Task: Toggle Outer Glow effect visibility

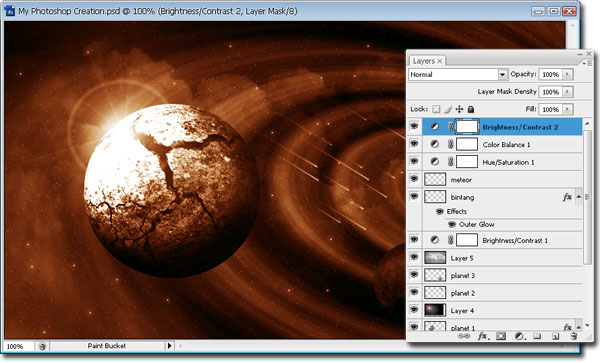Action: (452, 225)
